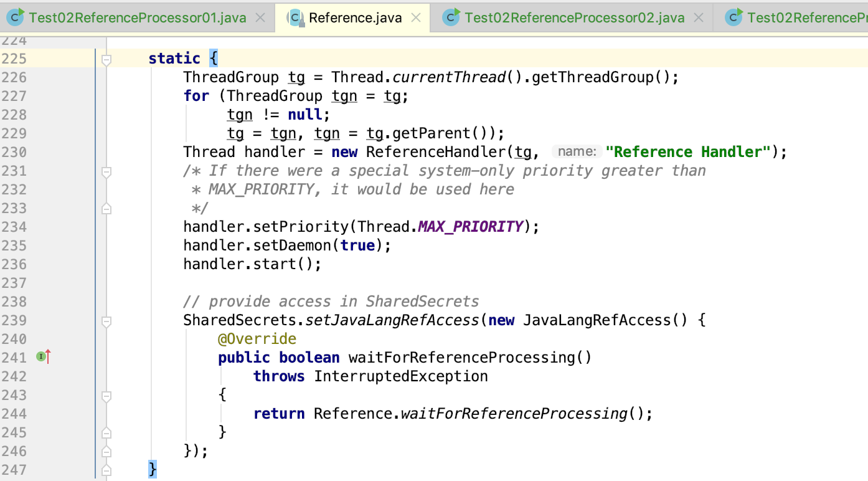The height and width of the screenshot is (481, 868).
Task: Close the Reference.java tab
Action: 415,17
